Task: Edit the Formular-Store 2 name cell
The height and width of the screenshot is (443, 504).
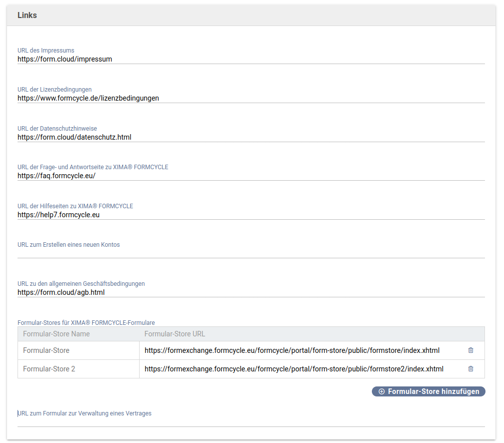Action: point(79,369)
